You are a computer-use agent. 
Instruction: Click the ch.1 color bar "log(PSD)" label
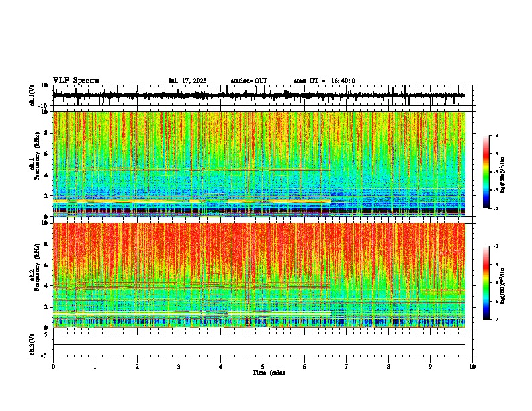pos(503,175)
